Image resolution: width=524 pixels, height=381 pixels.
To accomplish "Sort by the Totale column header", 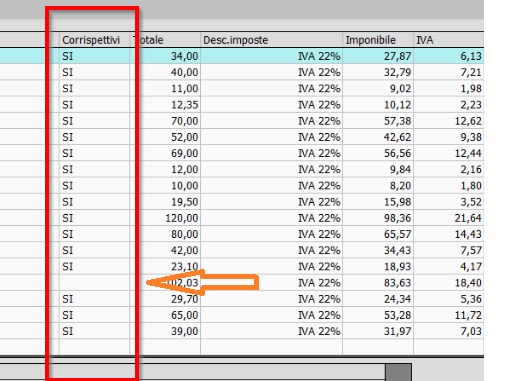I will 165,40.
